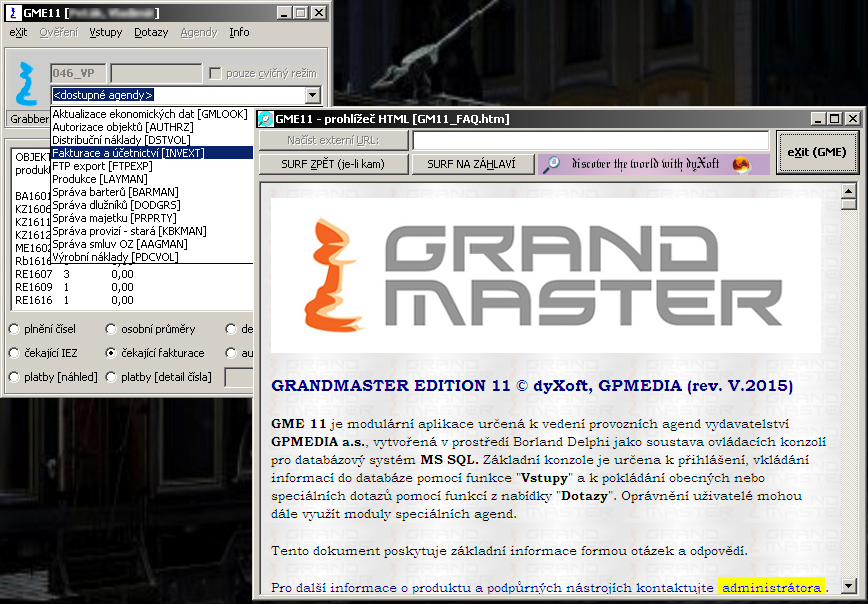Open the highlighted administrátora link

pyautogui.click(x=771, y=588)
